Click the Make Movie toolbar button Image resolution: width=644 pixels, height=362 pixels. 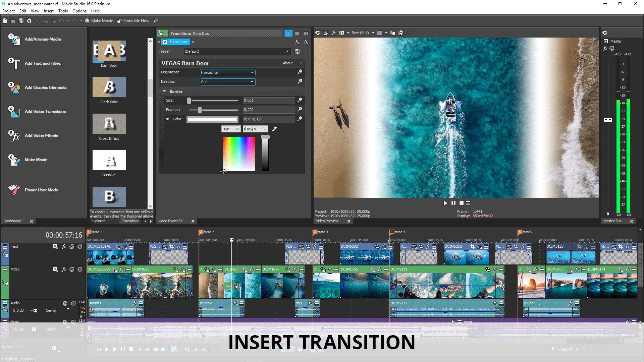click(99, 21)
